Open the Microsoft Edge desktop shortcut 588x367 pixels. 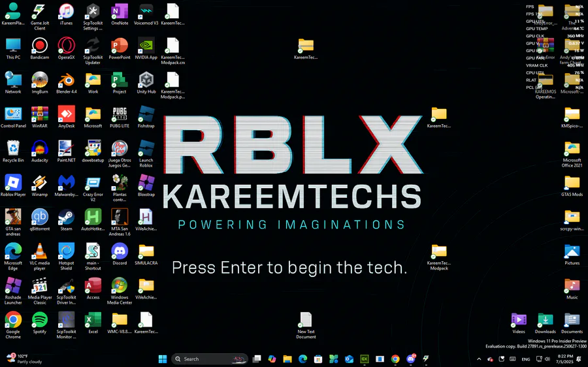click(x=13, y=257)
